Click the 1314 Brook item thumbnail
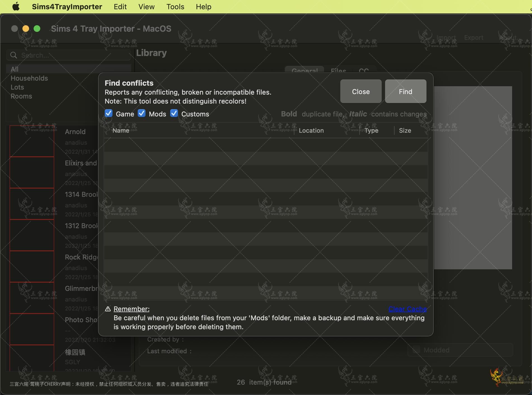This screenshot has height=395, width=532. click(x=32, y=204)
